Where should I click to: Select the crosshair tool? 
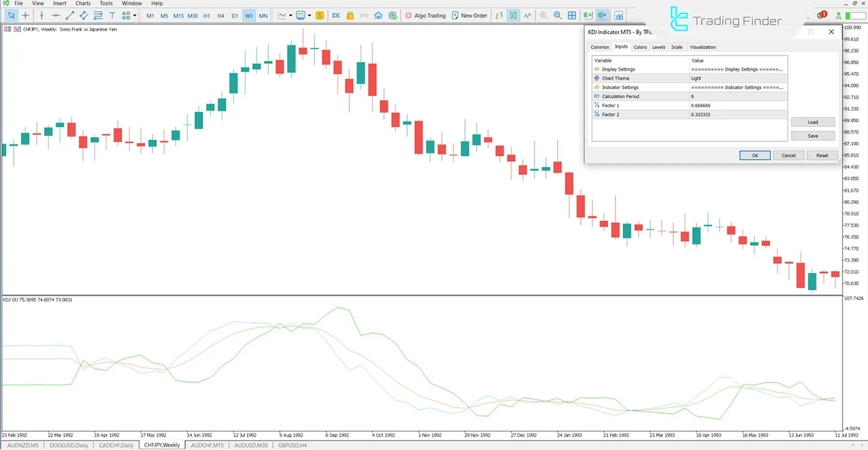coord(25,15)
